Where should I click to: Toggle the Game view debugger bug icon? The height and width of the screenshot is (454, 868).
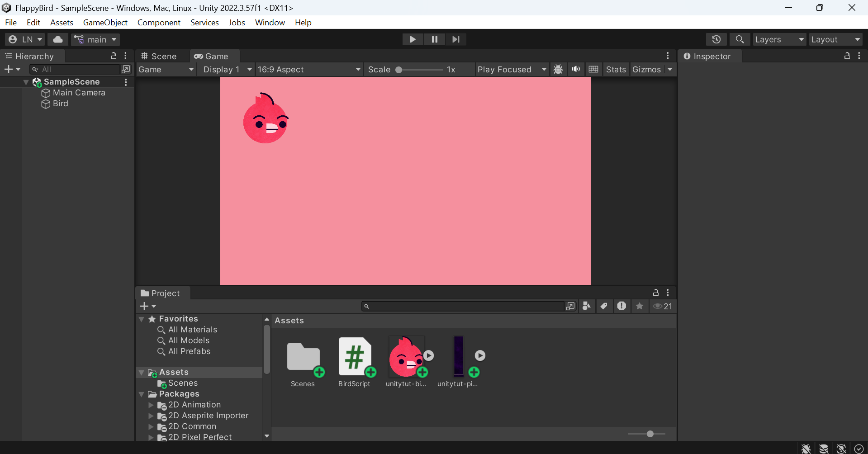click(558, 69)
